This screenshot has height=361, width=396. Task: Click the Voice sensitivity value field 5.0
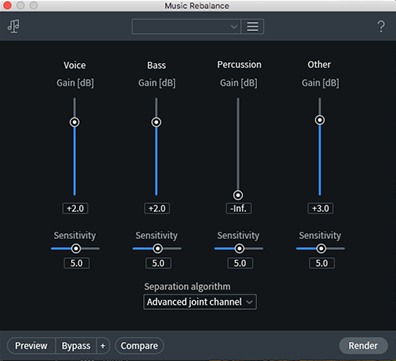[77, 263]
